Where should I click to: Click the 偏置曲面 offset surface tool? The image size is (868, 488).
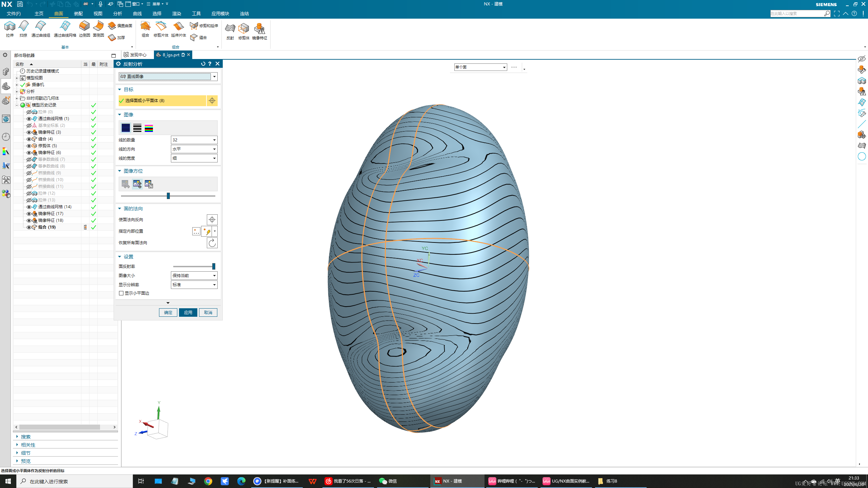(120, 26)
